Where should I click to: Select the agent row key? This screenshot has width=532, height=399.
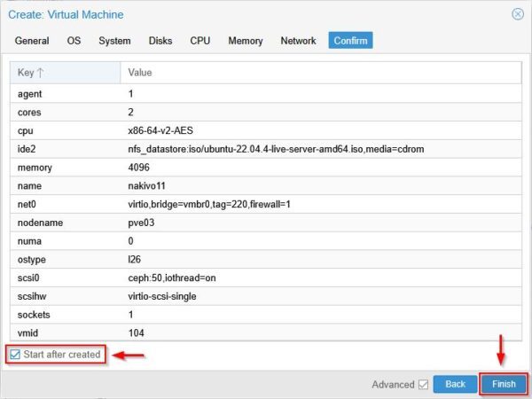point(29,94)
